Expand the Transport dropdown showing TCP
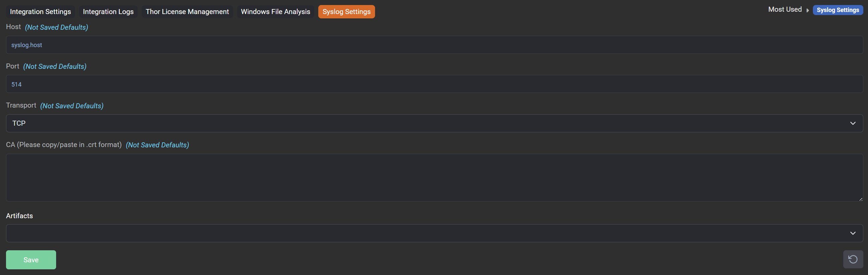The width and height of the screenshot is (868, 275). click(434, 123)
